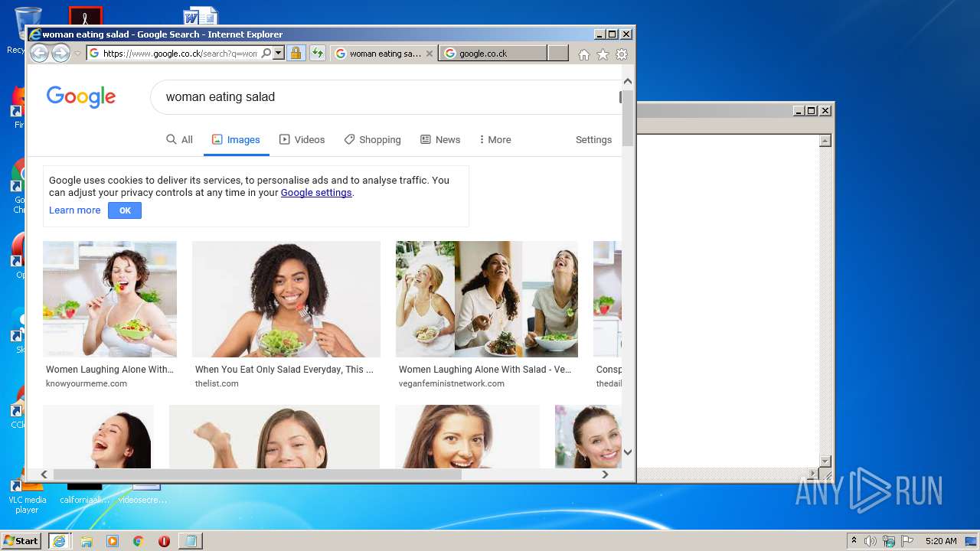Click the knowyourmeme.com source text
980x551 pixels.
pyautogui.click(x=87, y=383)
